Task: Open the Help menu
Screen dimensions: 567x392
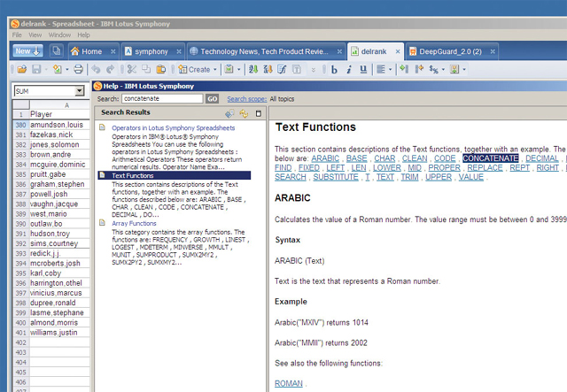Action: (x=83, y=35)
